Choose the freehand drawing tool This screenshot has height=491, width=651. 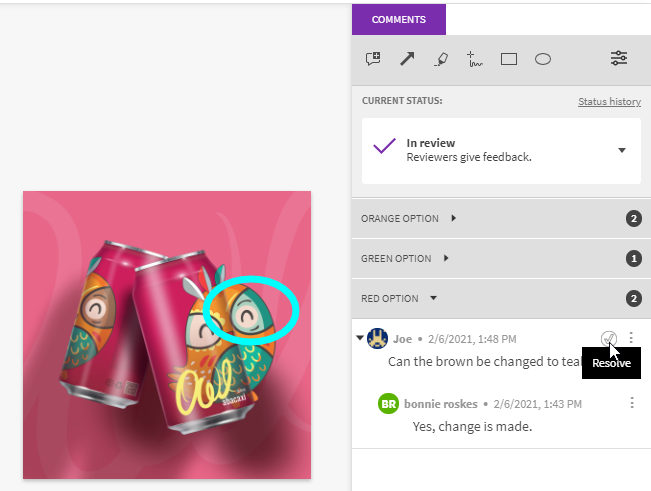475,59
